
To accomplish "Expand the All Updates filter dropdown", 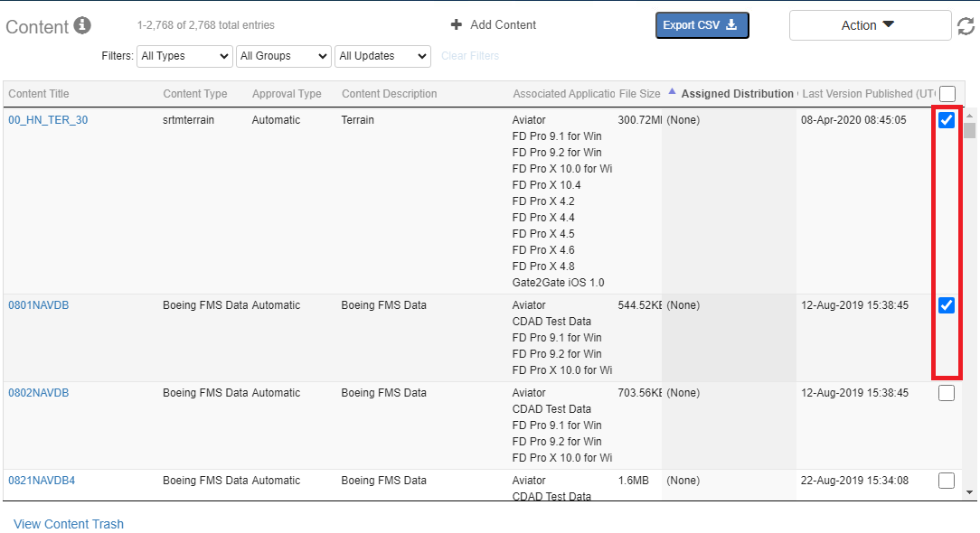I will coord(382,56).
